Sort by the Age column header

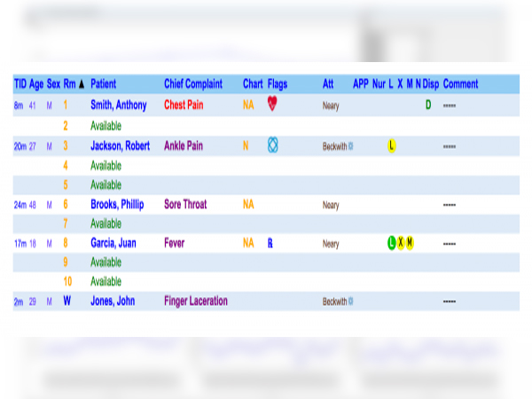pyautogui.click(x=36, y=84)
